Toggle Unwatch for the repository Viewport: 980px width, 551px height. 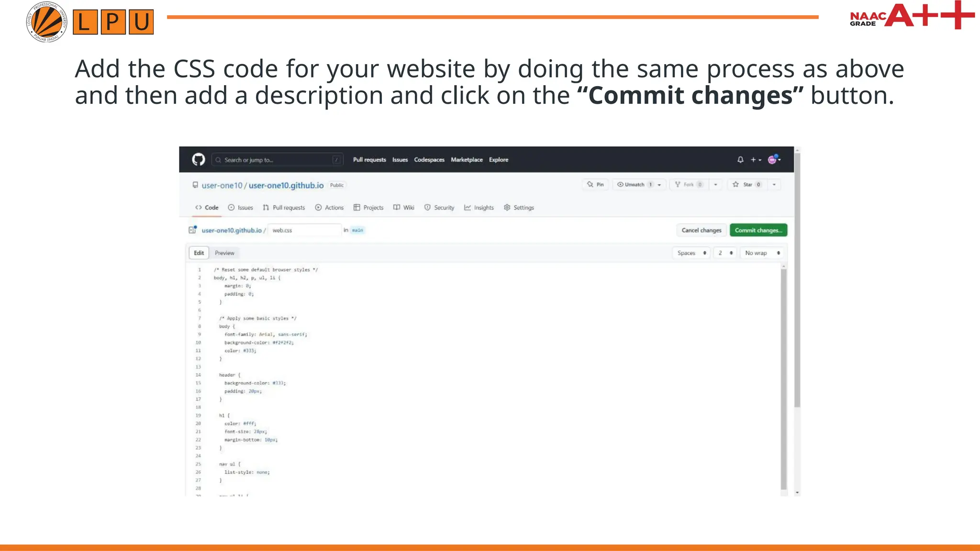click(x=635, y=184)
